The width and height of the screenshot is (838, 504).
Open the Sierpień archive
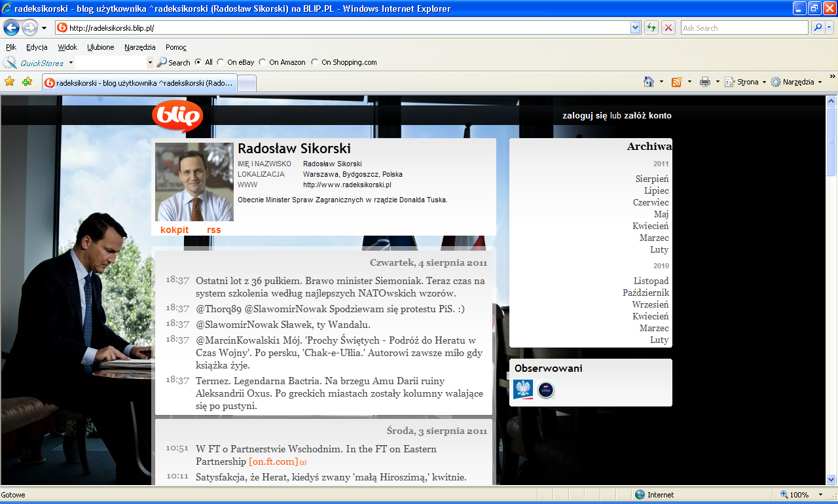pyautogui.click(x=652, y=179)
